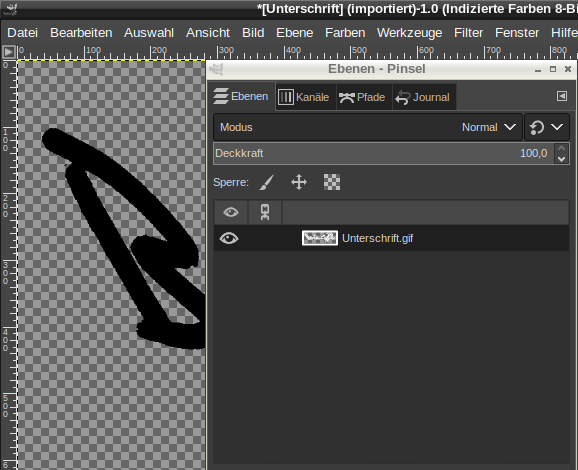Click the Deckkraft opacity slider
The width and height of the screenshot is (578, 470).
coord(383,153)
